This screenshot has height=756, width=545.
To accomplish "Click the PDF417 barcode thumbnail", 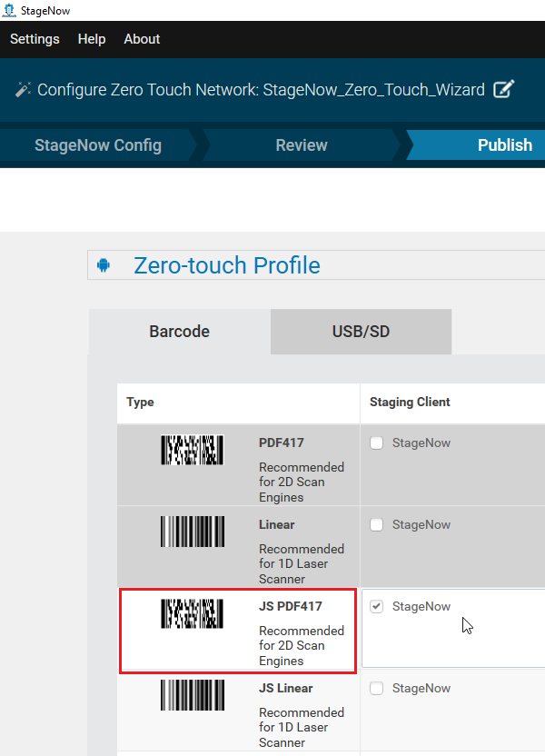I will pyautogui.click(x=193, y=450).
